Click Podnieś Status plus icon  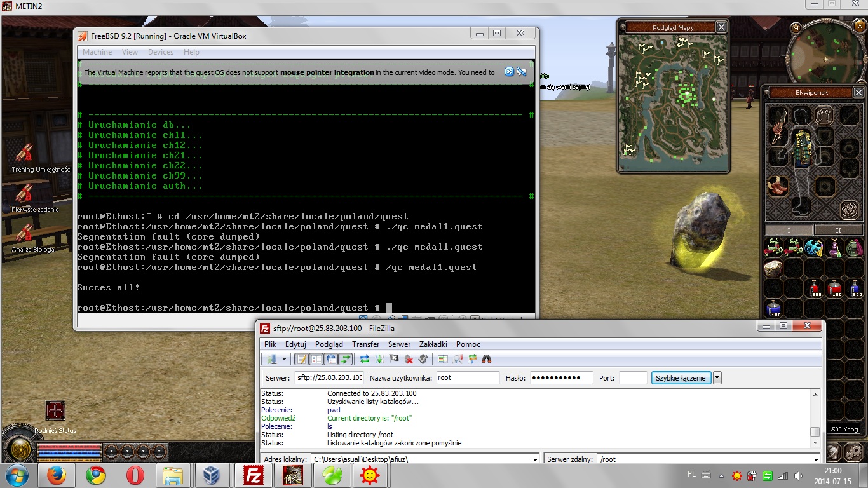(55, 410)
